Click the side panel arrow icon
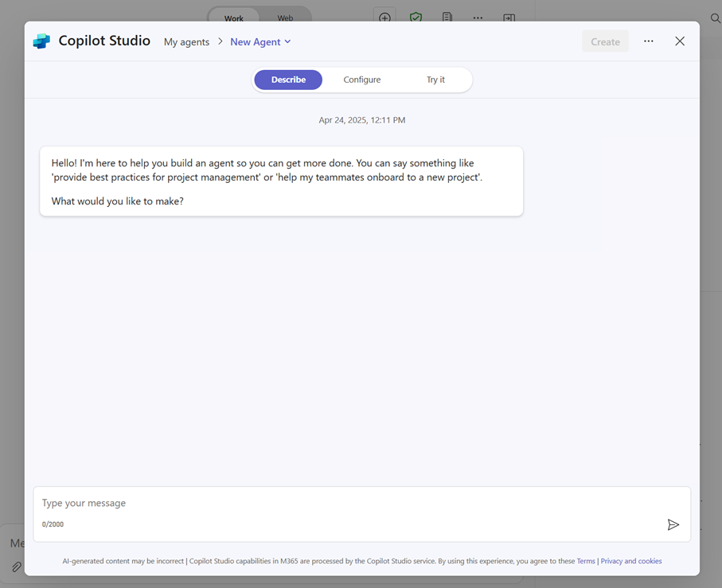The image size is (722, 588). [509, 18]
